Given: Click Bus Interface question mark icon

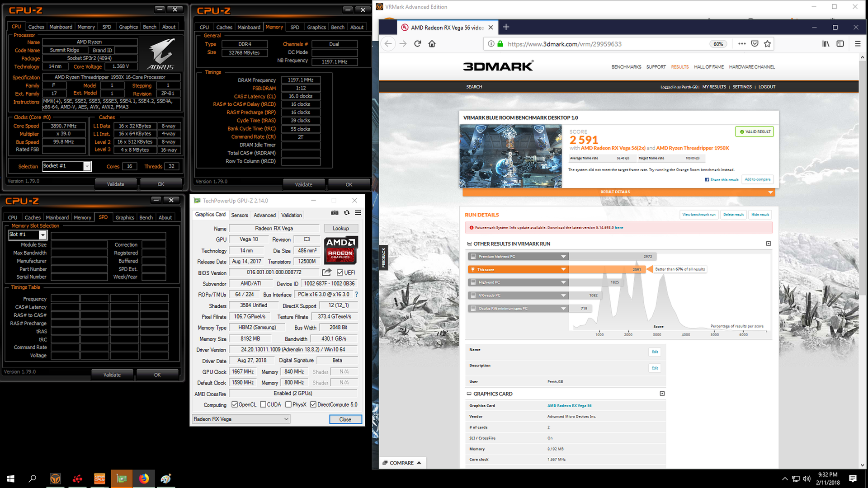Looking at the screenshot, I should [x=356, y=295].
